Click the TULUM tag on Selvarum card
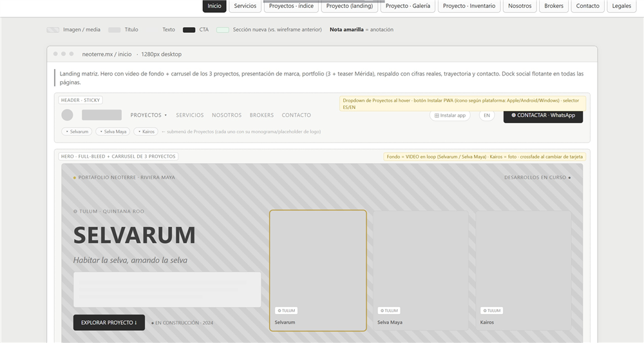 click(x=287, y=311)
